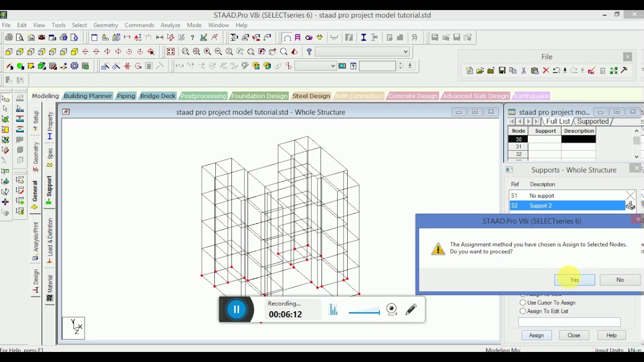Click the Cut scissors icon in the File toolbar
This screenshot has width=644, height=362.
[524, 71]
